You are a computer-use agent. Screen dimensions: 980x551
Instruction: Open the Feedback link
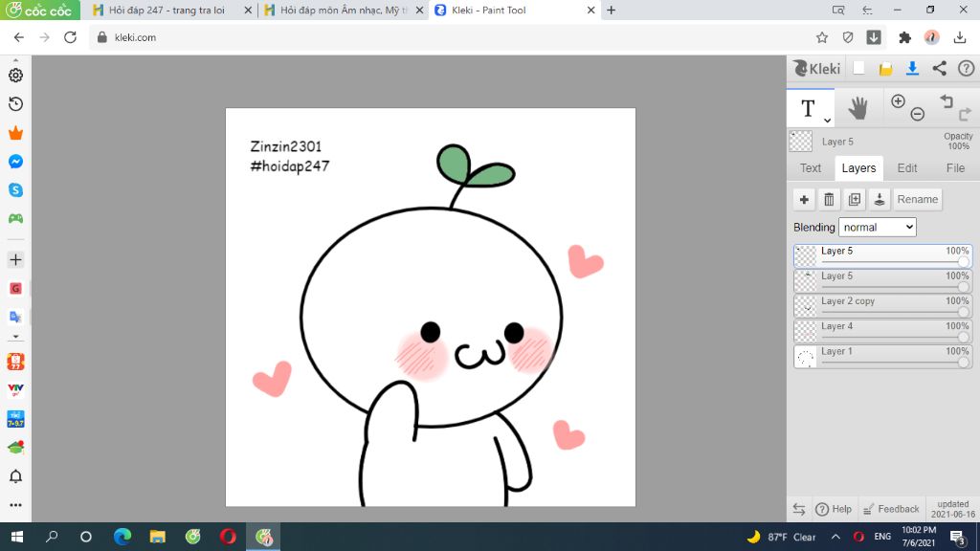coord(891,509)
